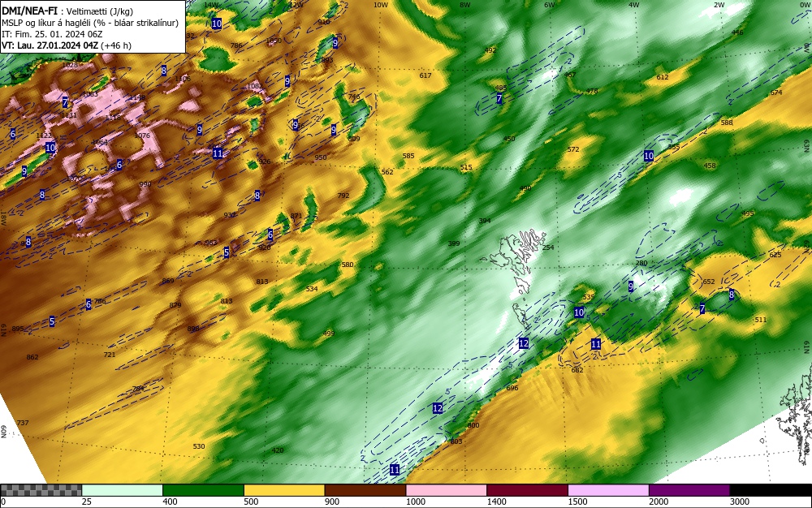Select the '652' value on the map

pos(708,282)
